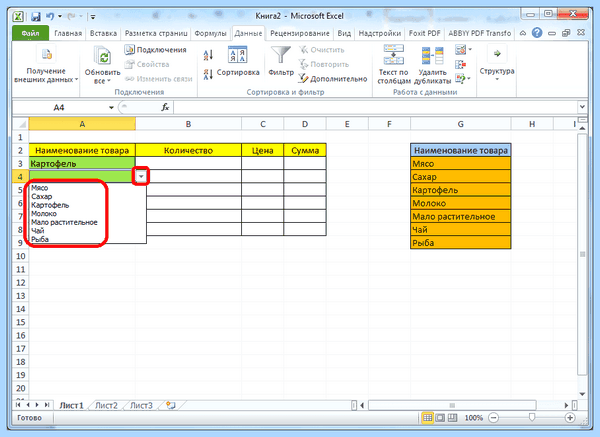The image size is (600, 437).
Task: Switch to the Формулы tab
Action: point(210,33)
